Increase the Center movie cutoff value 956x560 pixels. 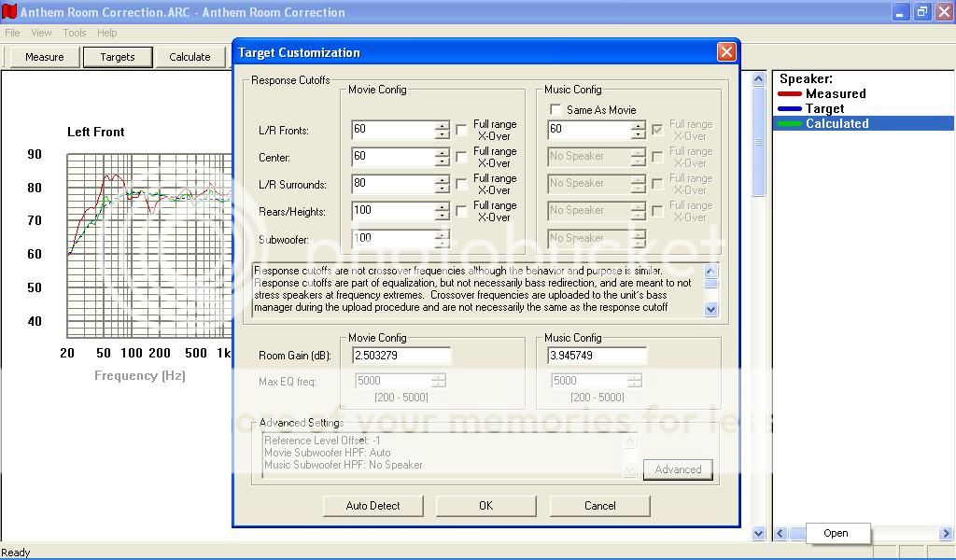click(443, 152)
